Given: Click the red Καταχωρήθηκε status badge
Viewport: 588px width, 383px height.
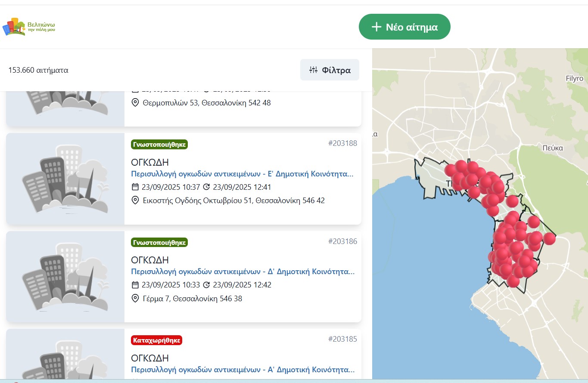Looking at the screenshot, I should click(157, 340).
